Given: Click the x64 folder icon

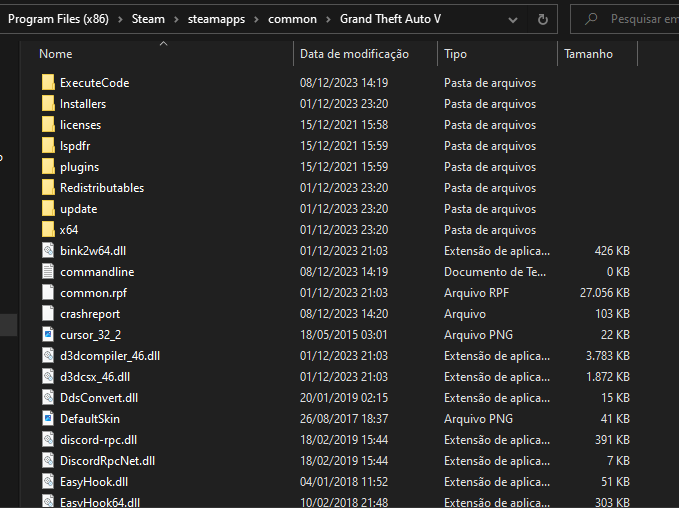Looking at the screenshot, I should pyautogui.click(x=48, y=230).
